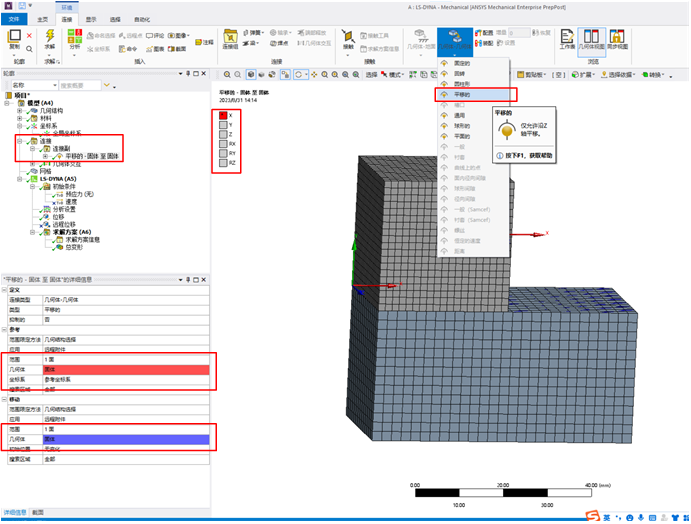
Task: Click the 接触 icon in ribbon
Action: [348, 36]
